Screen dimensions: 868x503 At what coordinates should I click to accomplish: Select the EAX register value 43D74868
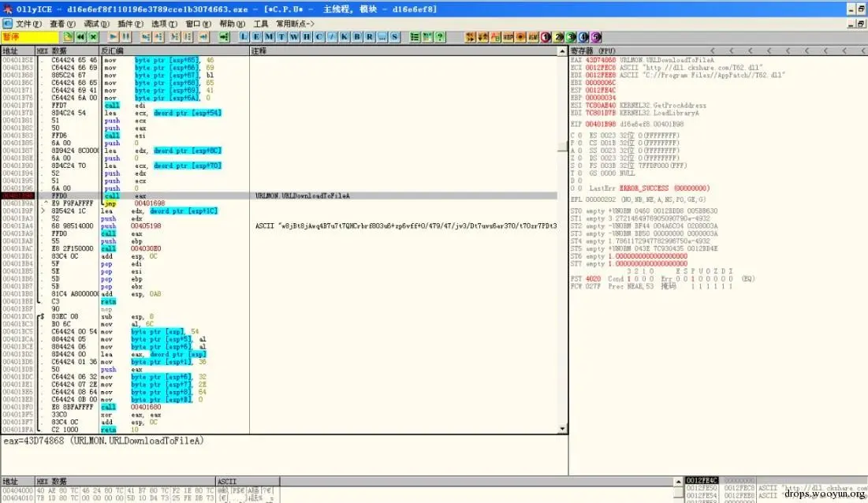coord(601,61)
